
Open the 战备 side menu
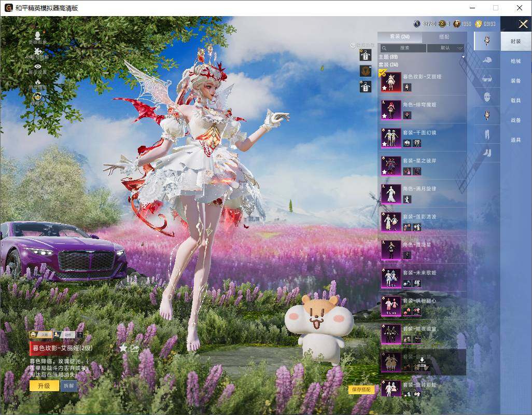click(516, 120)
